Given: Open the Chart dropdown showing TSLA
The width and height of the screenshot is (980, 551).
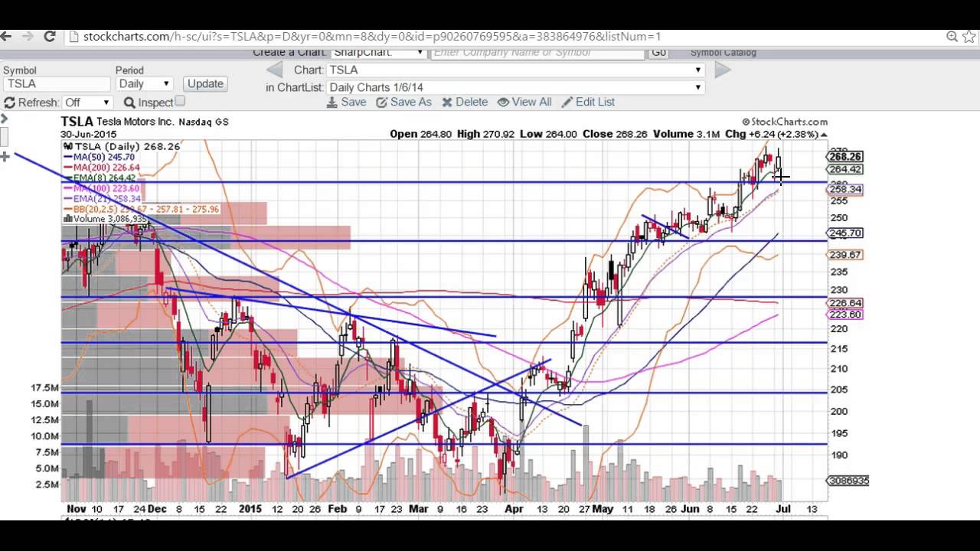Looking at the screenshot, I should click(515, 70).
